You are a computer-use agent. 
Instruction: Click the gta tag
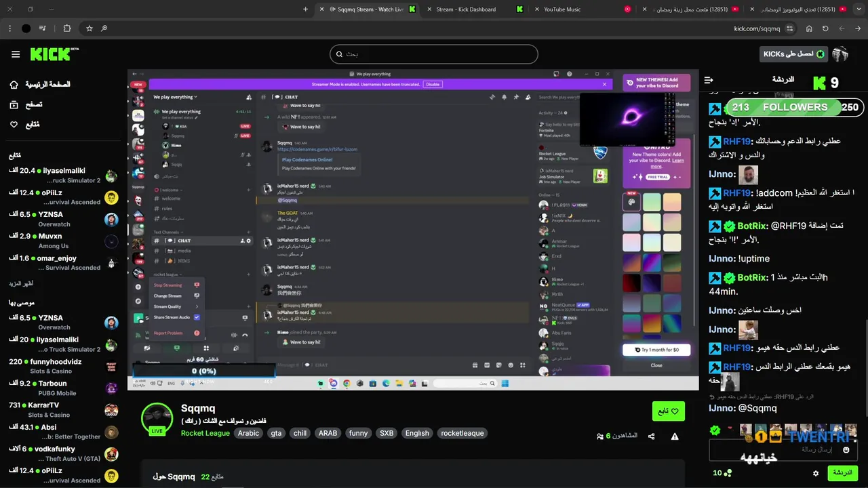coord(276,433)
